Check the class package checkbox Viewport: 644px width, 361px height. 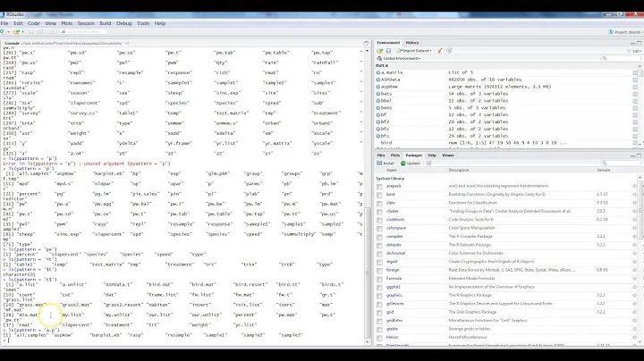(x=379, y=204)
